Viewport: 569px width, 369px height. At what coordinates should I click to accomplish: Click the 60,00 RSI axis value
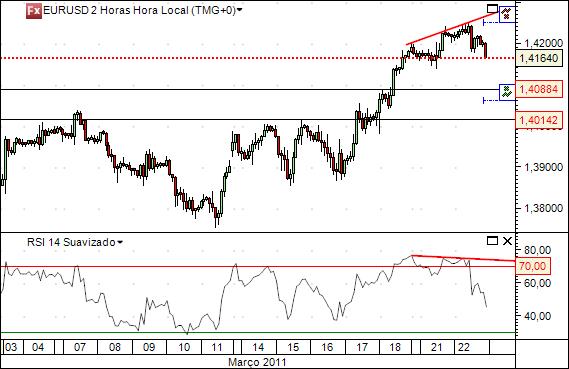537,283
